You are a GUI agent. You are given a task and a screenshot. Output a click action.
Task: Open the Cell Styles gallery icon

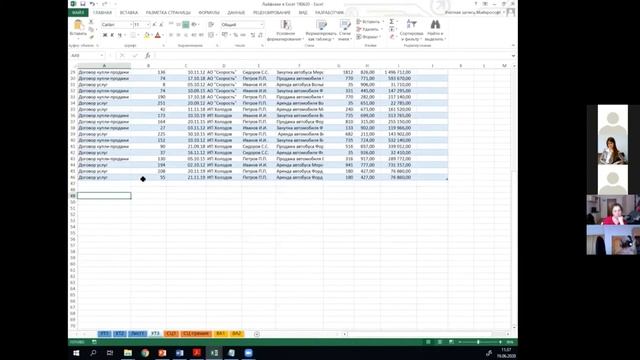[x=345, y=24]
